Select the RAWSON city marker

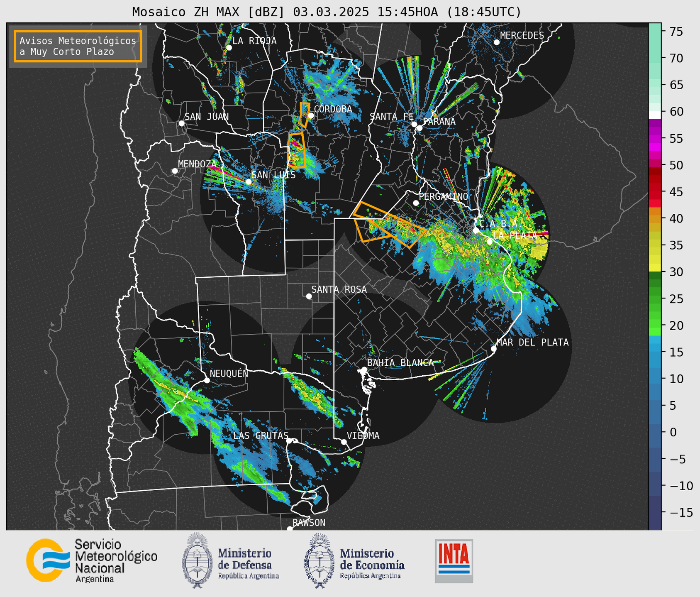pos(290,529)
